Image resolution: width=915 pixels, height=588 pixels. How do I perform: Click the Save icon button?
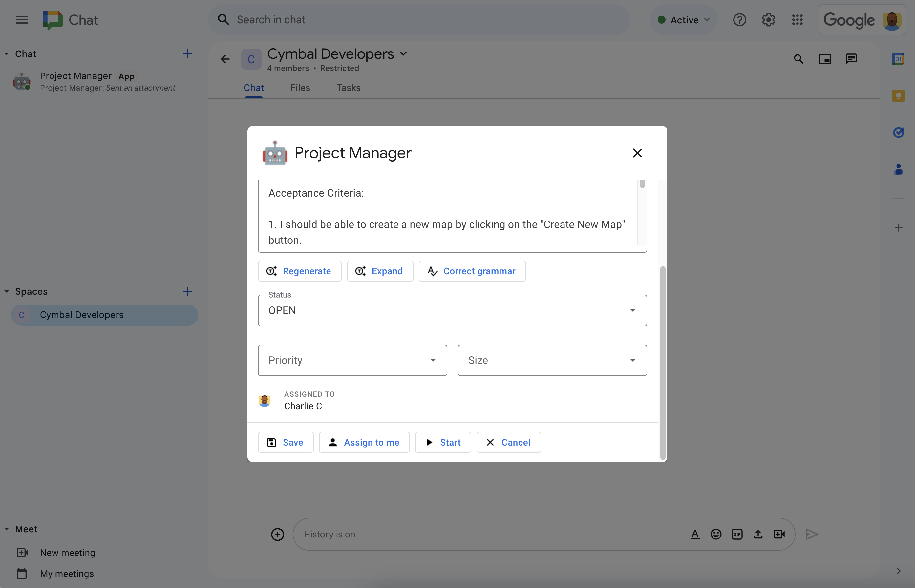pyautogui.click(x=271, y=442)
